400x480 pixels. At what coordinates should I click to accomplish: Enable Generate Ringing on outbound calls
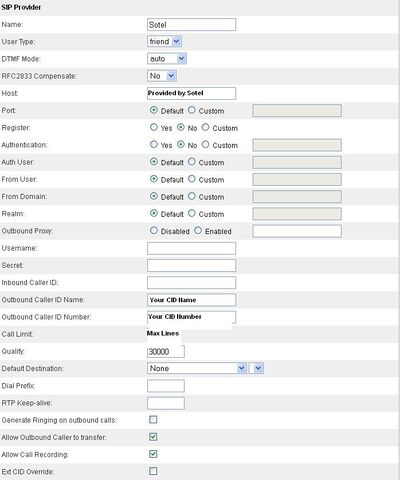153,419
